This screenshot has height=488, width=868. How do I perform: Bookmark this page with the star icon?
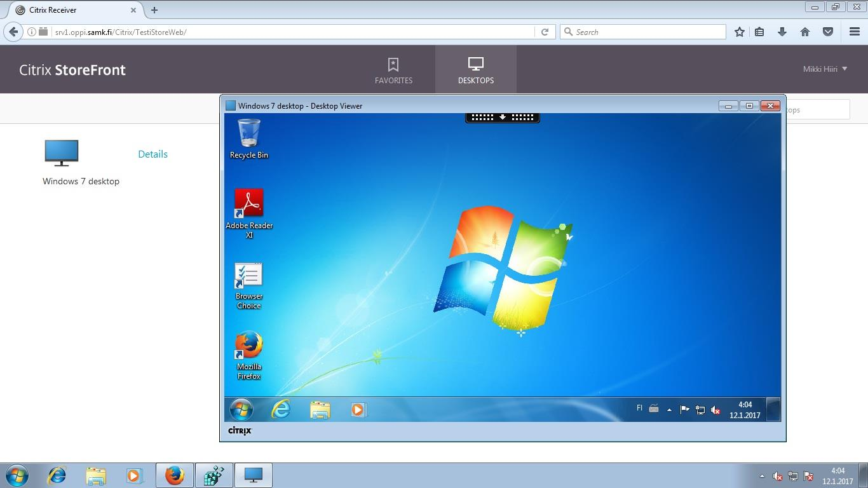tap(740, 32)
